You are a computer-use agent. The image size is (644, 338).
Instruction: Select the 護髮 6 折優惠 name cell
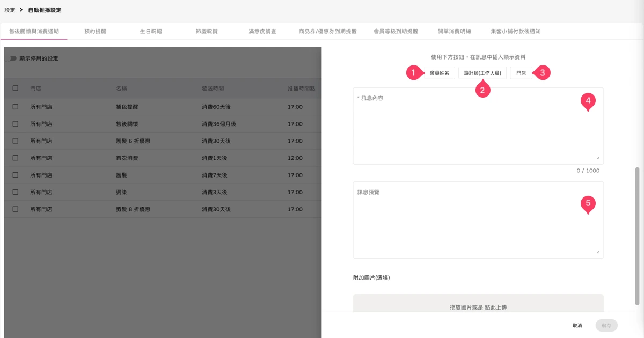point(133,141)
